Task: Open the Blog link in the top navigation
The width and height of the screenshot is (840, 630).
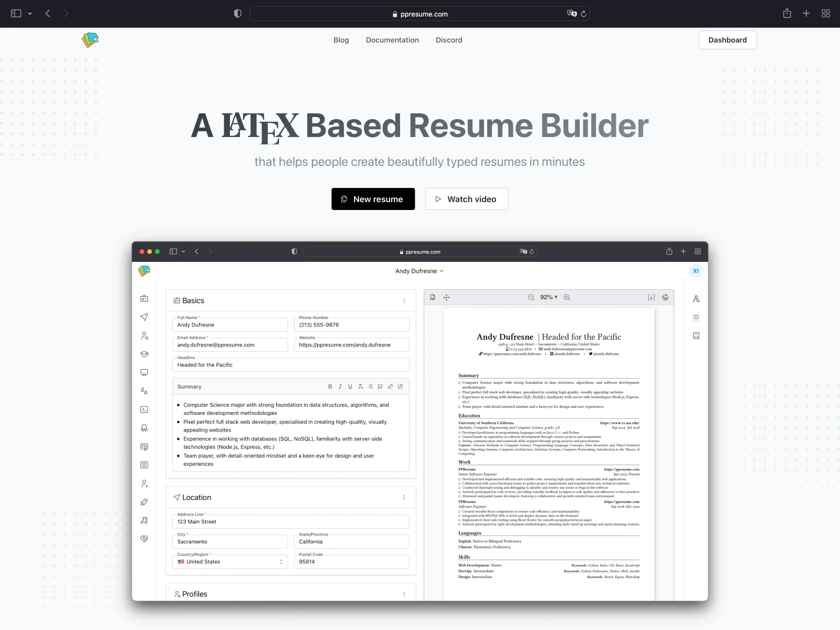Action: (341, 40)
